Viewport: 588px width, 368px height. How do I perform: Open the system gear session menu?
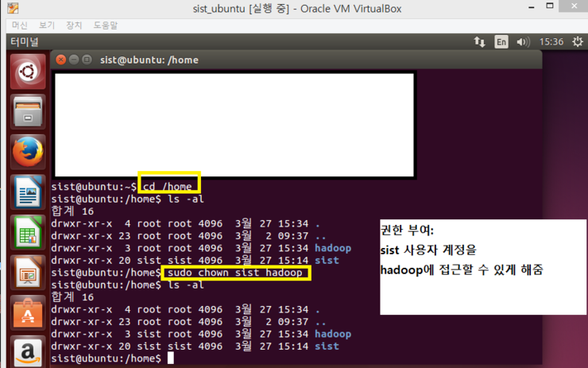pos(577,41)
